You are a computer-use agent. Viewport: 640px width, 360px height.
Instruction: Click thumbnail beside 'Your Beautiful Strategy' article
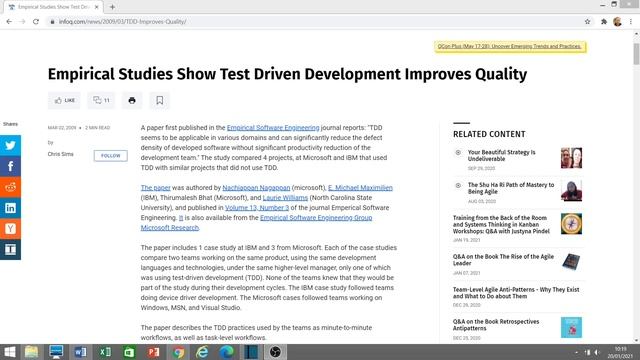[x=571, y=158]
